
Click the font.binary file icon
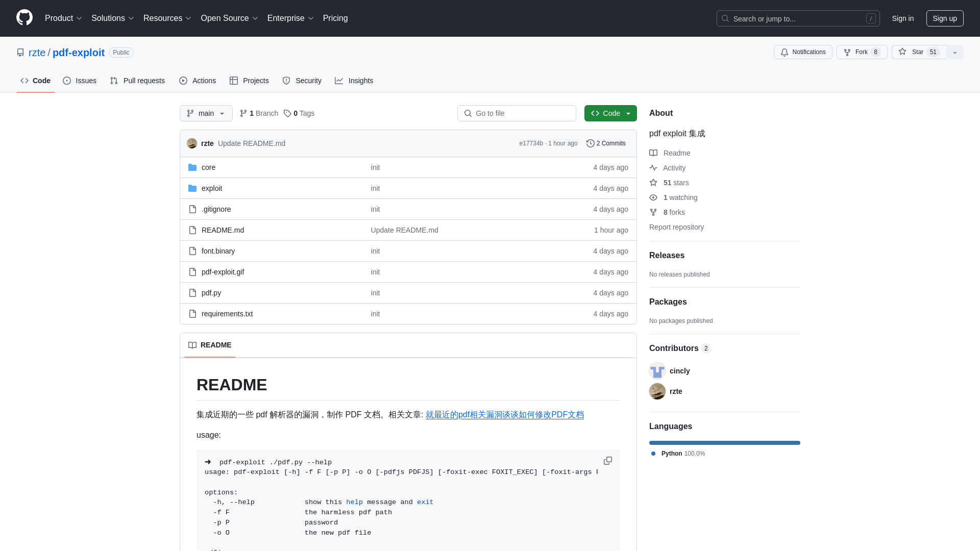[192, 251]
